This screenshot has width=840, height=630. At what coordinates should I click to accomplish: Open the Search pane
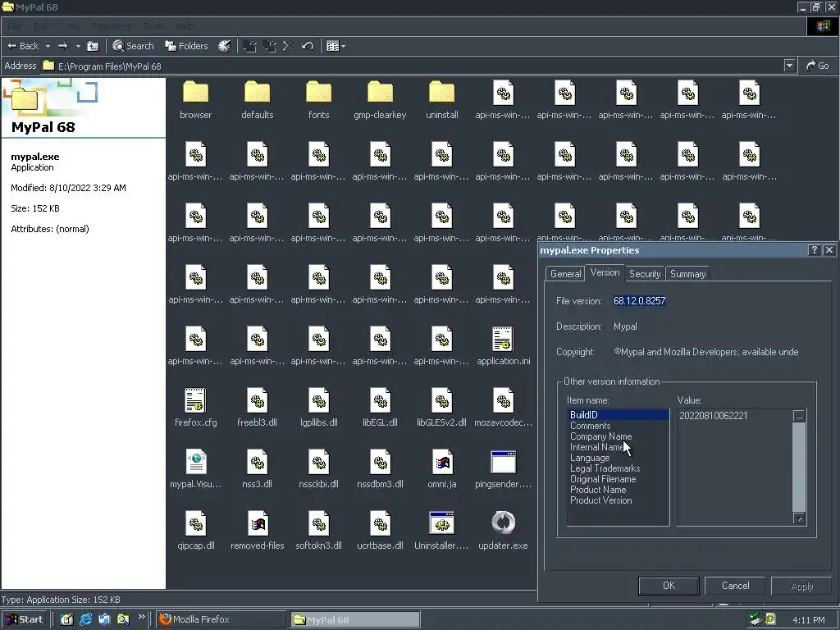[133, 46]
